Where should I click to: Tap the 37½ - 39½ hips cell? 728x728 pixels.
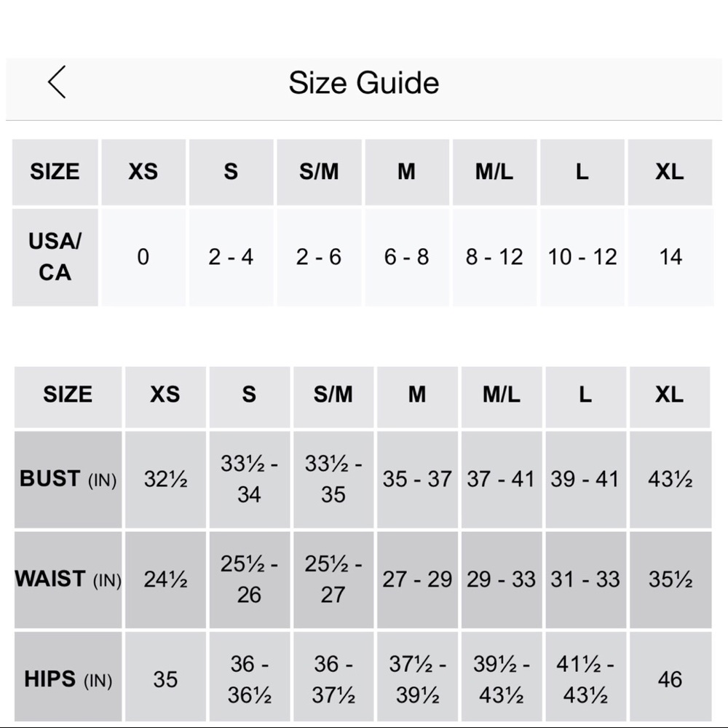pyautogui.click(x=417, y=679)
